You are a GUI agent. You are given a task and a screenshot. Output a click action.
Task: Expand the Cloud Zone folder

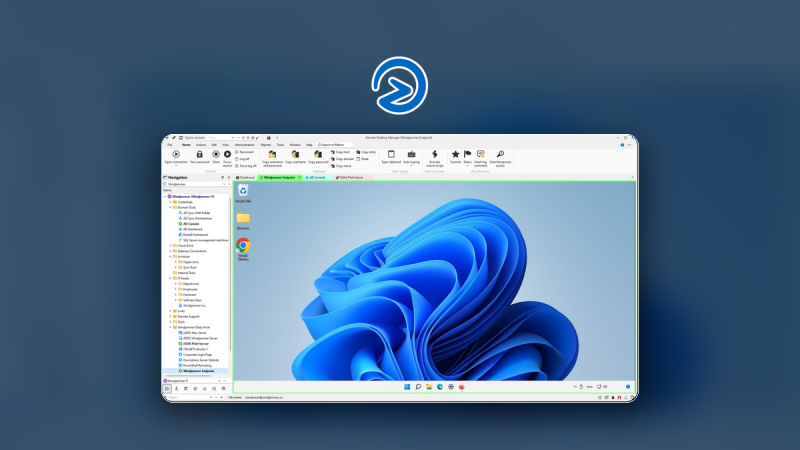point(170,245)
